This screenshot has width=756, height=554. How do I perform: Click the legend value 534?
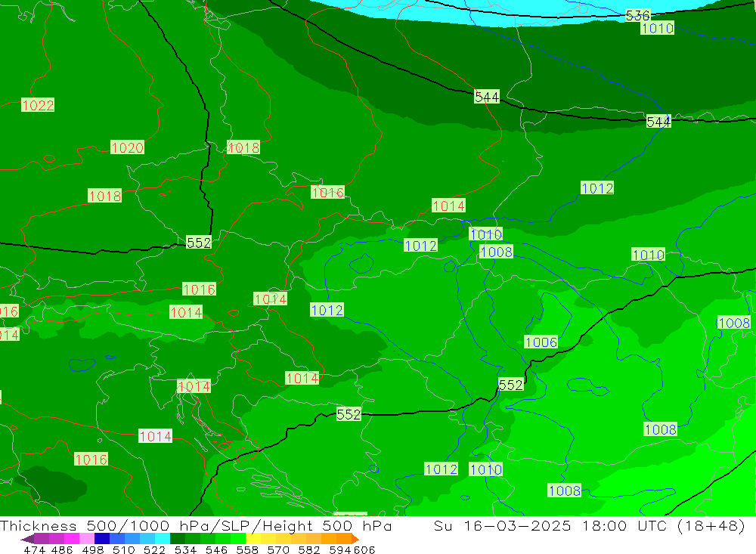coord(186,549)
